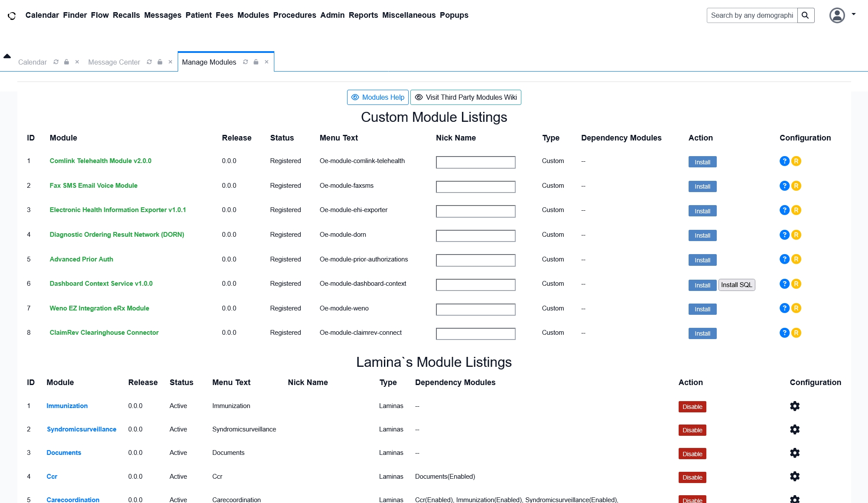Visit Third Party Modules Wiki

pos(465,97)
